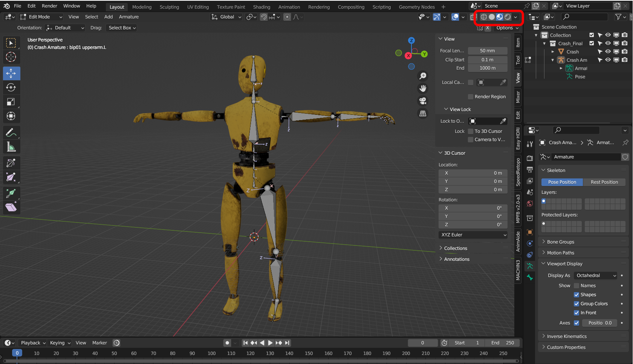Hide the Crash object in outliner
Viewport: 633px width, 364px height.
tap(608, 52)
